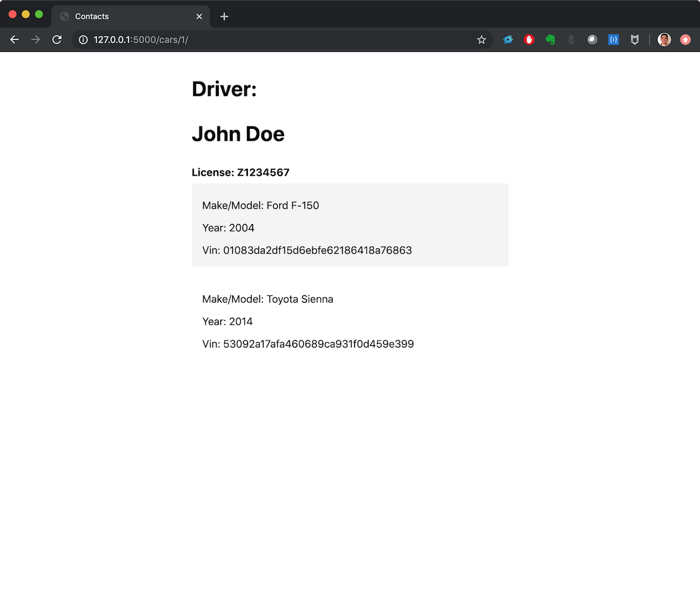700x589 pixels.
Task: Open the red stop-hand ad blocker extension
Action: [x=529, y=40]
